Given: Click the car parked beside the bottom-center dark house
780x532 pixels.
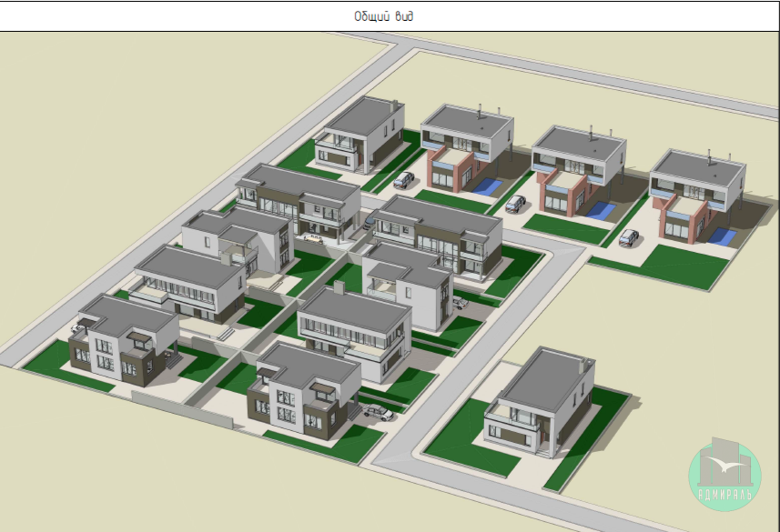Looking at the screenshot, I should pyautogui.click(x=379, y=412).
